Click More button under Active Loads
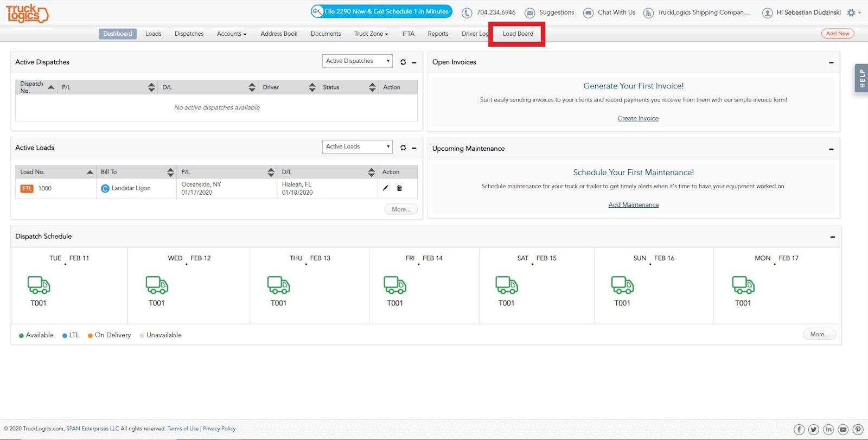This screenshot has height=440, width=868. (401, 209)
